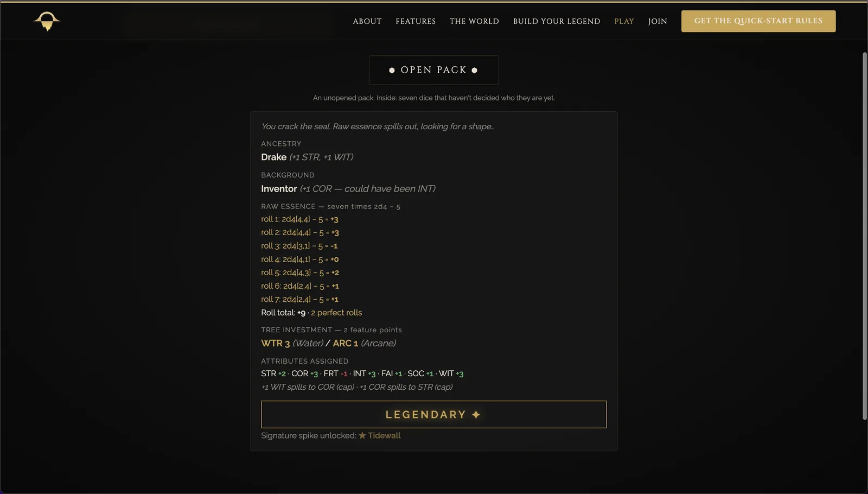Select the Play nav link
Viewport: 868px width, 494px height.
coord(624,21)
